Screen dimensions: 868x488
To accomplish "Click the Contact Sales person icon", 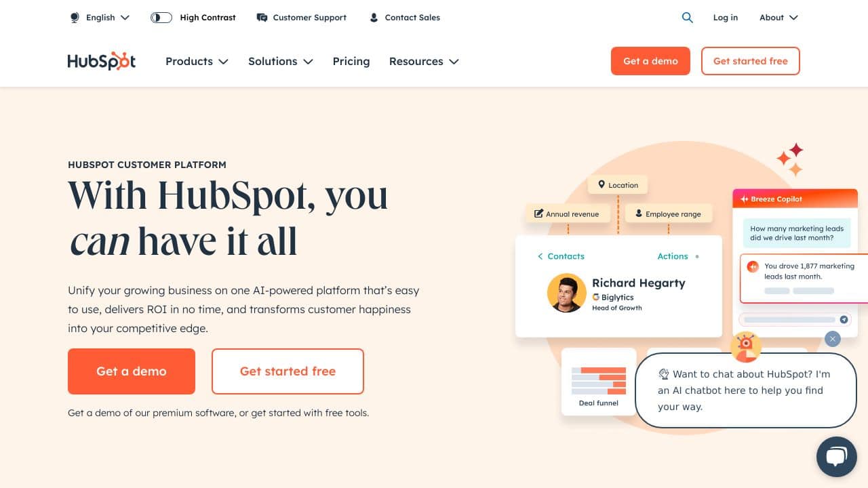I will tap(374, 18).
